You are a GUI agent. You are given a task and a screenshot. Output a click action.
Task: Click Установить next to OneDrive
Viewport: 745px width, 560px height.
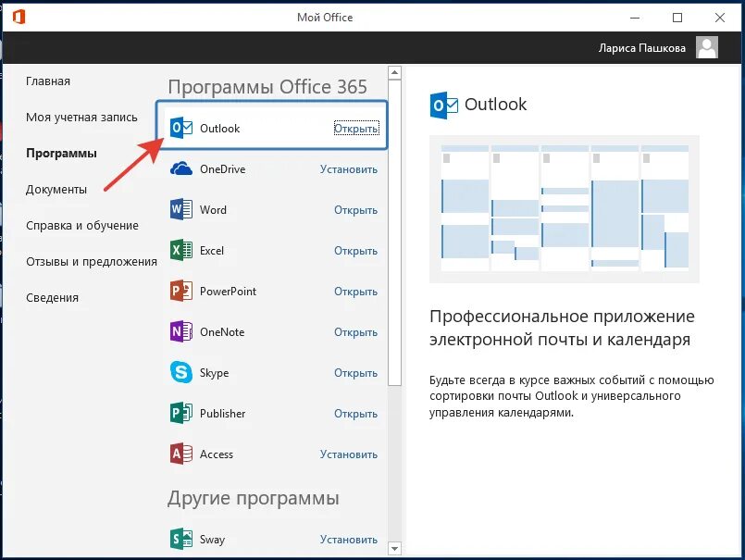pyautogui.click(x=349, y=169)
